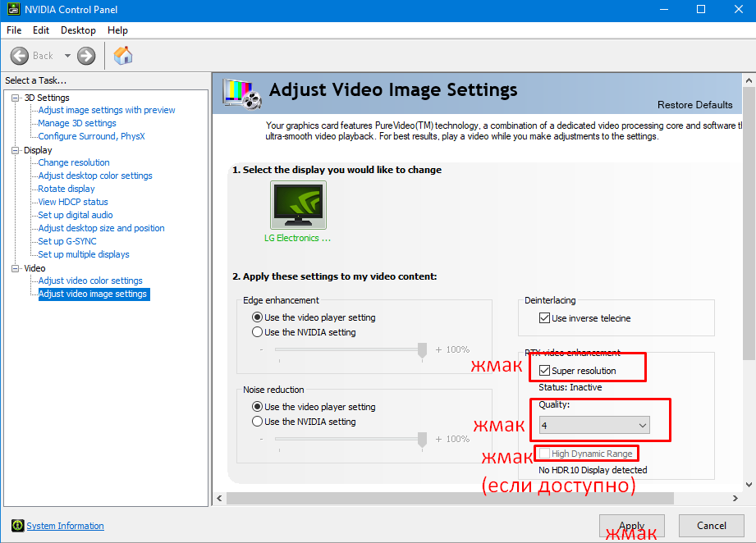Click the 'Select a Task...' label
The image size is (756, 543).
(35, 80)
